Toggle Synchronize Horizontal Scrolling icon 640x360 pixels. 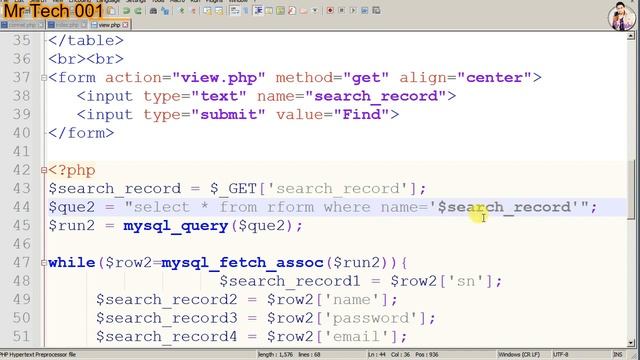[x=219, y=11]
